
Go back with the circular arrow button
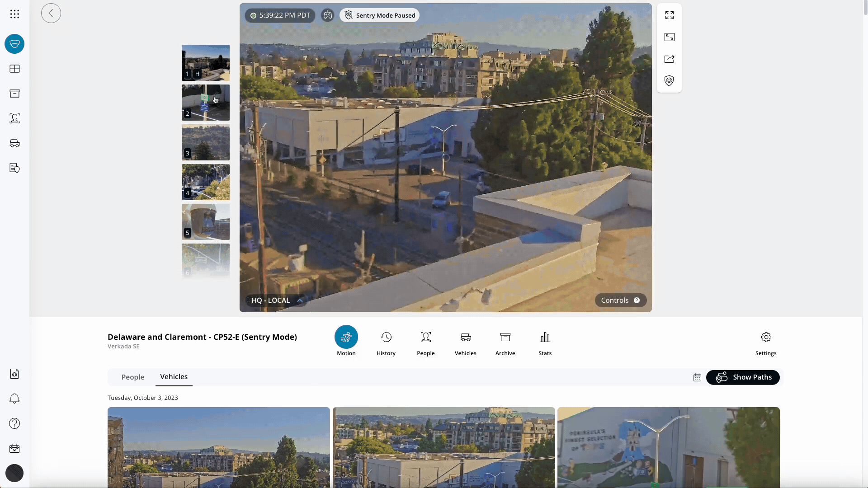click(51, 13)
